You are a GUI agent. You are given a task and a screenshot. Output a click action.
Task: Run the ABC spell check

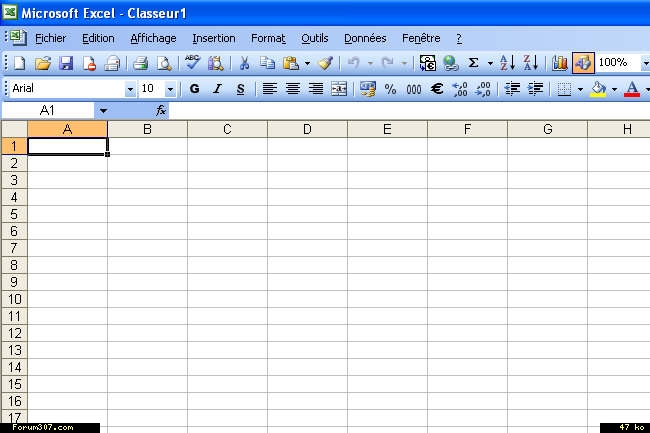[x=192, y=63]
